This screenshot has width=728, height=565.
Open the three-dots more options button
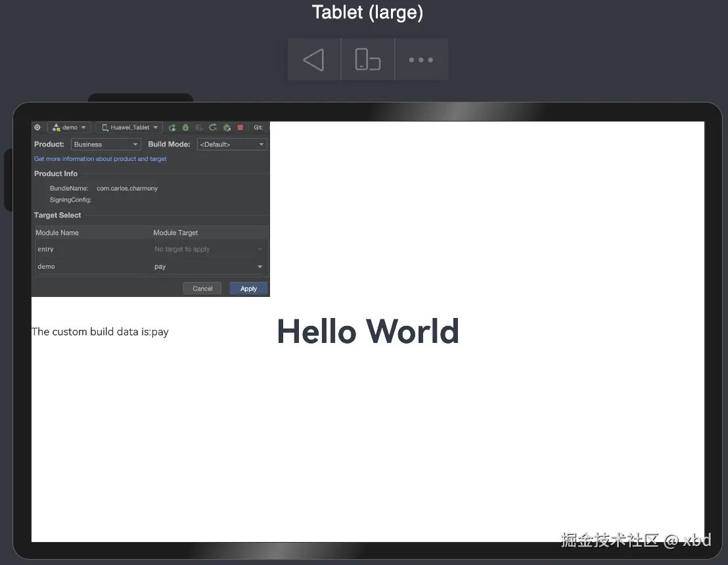(x=421, y=60)
